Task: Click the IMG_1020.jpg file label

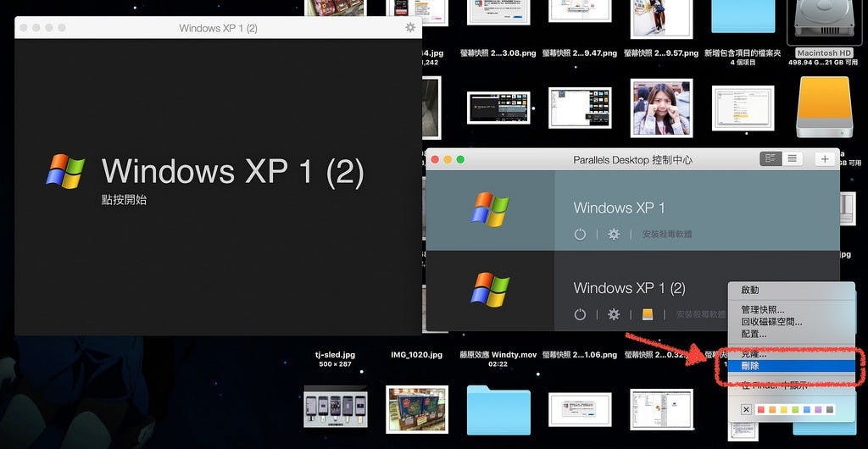Action: (417, 355)
